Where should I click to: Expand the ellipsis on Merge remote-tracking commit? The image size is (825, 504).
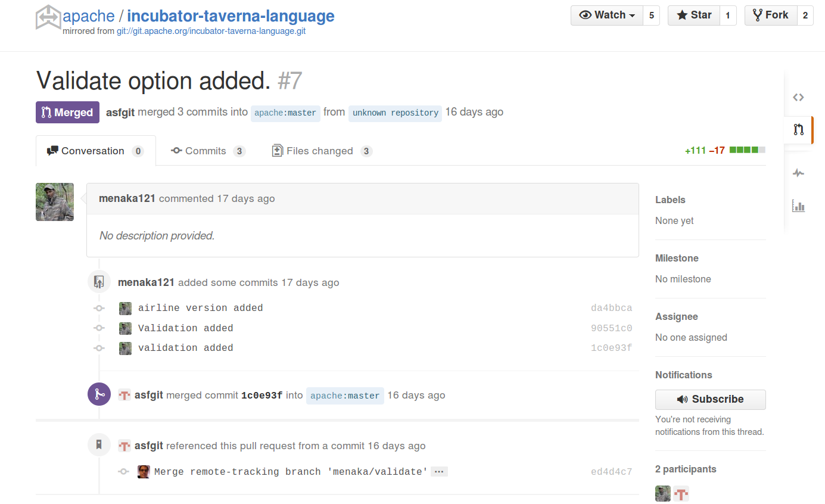439,472
